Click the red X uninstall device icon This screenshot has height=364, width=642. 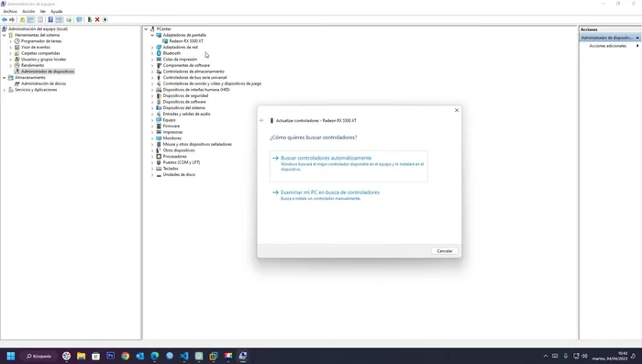97,19
